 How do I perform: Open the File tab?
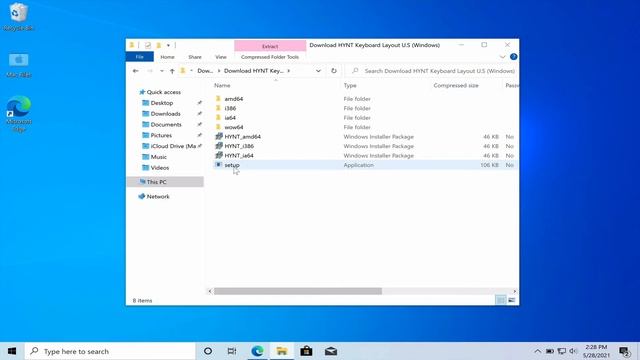pos(140,57)
